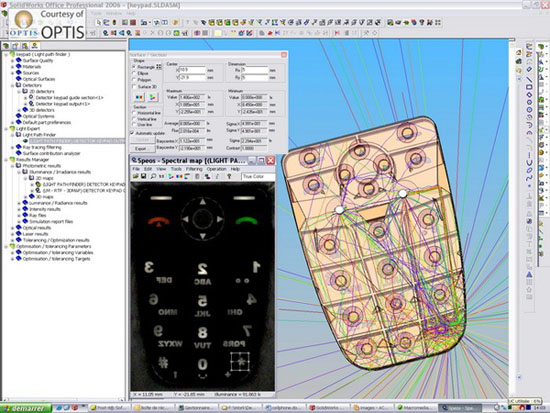Select Simulation report files tree item
This screenshot has height=413, width=550.
[51, 221]
